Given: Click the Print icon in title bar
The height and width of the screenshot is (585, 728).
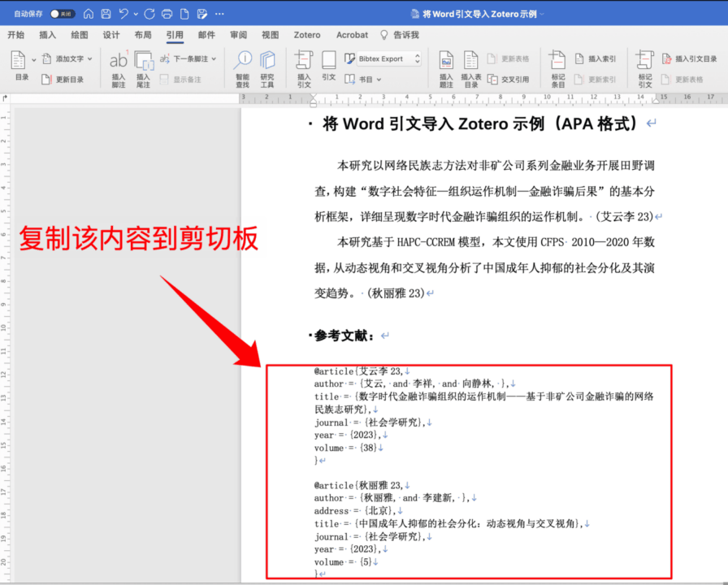Looking at the screenshot, I should 167,14.
